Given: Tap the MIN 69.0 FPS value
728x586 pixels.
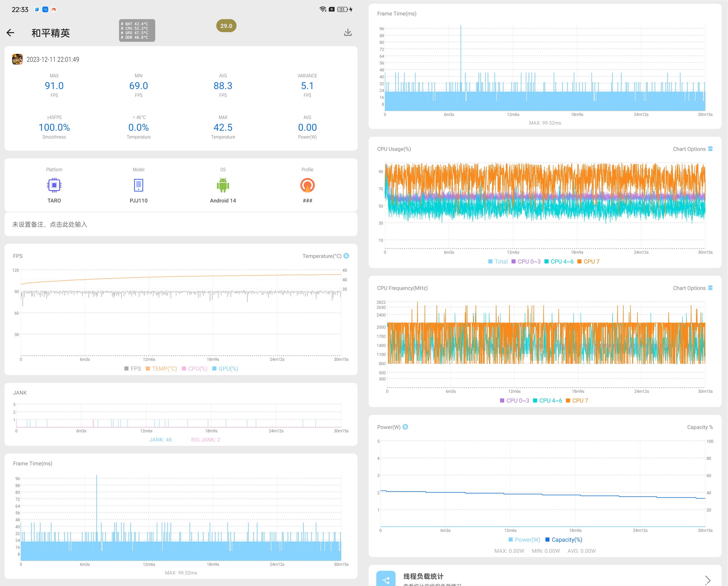Looking at the screenshot, I should click(139, 86).
